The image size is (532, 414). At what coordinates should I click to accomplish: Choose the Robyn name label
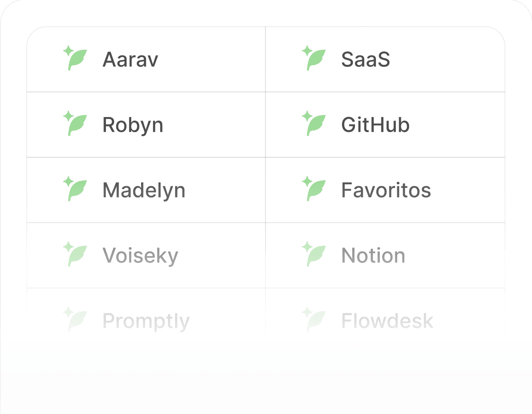pyautogui.click(x=133, y=126)
